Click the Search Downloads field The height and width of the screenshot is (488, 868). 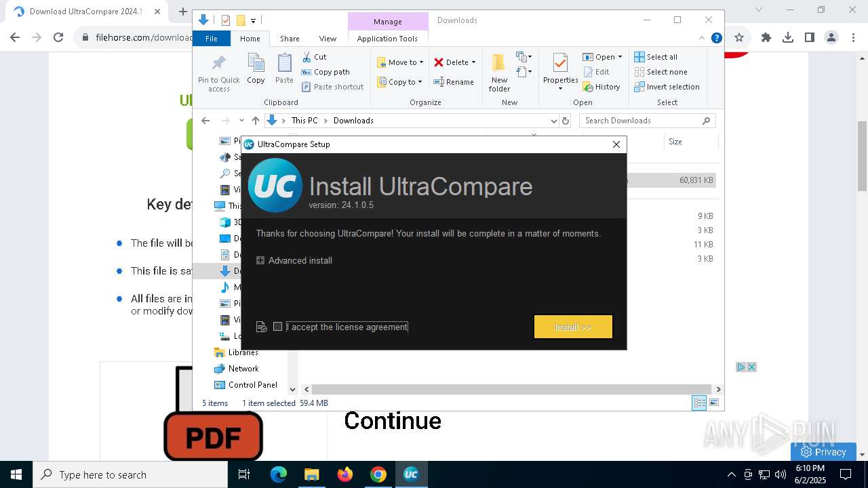647,121
